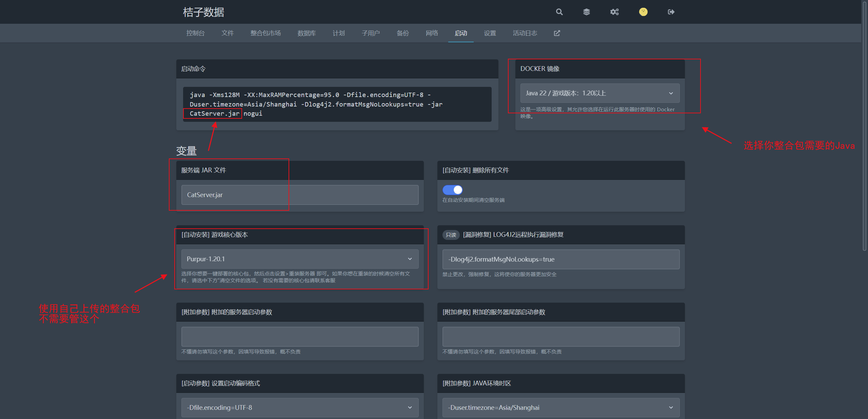
Task: Click the 桔子数据 site title
Action: (203, 12)
